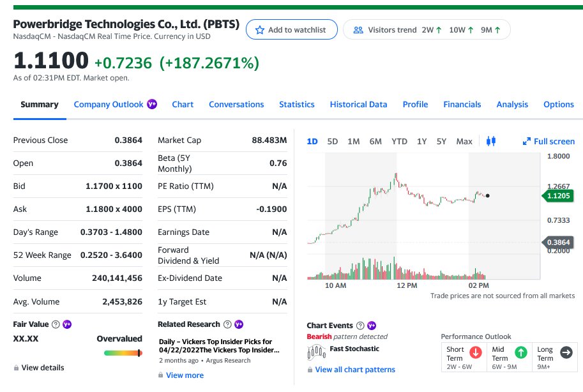The width and height of the screenshot is (583, 392).
Task: Select the 1D chart range
Action: click(312, 141)
